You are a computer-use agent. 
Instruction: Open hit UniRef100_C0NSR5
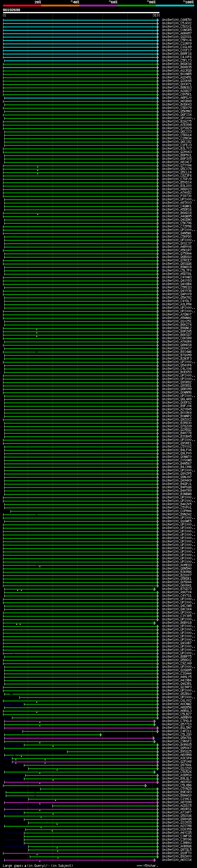point(177,30)
